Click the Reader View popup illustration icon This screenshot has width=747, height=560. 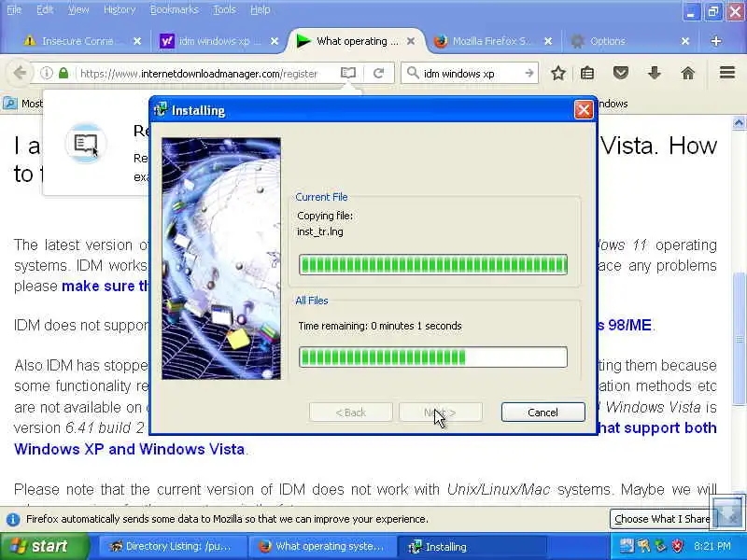pos(86,144)
